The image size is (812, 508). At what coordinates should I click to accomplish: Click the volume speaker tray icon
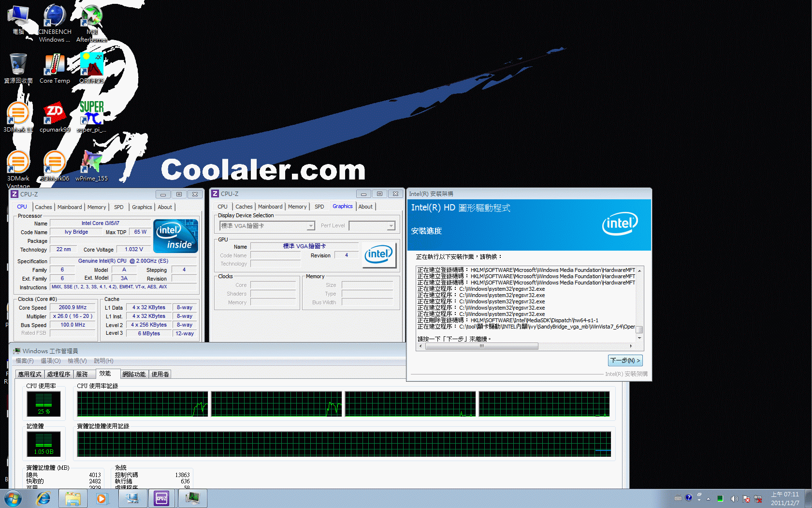[x=734, y=498]
